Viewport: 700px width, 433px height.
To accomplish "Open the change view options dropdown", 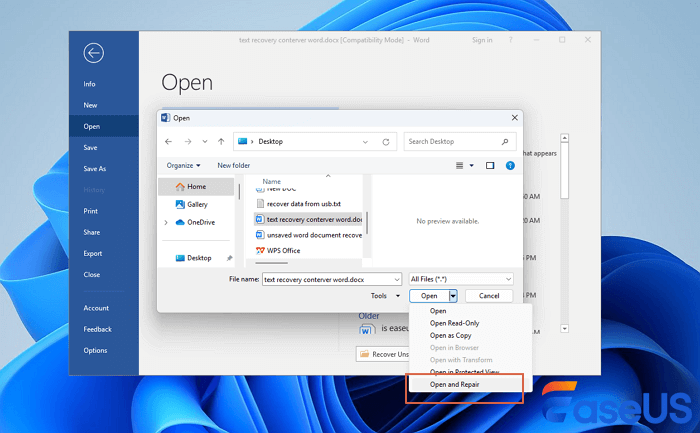I will 472,165.
